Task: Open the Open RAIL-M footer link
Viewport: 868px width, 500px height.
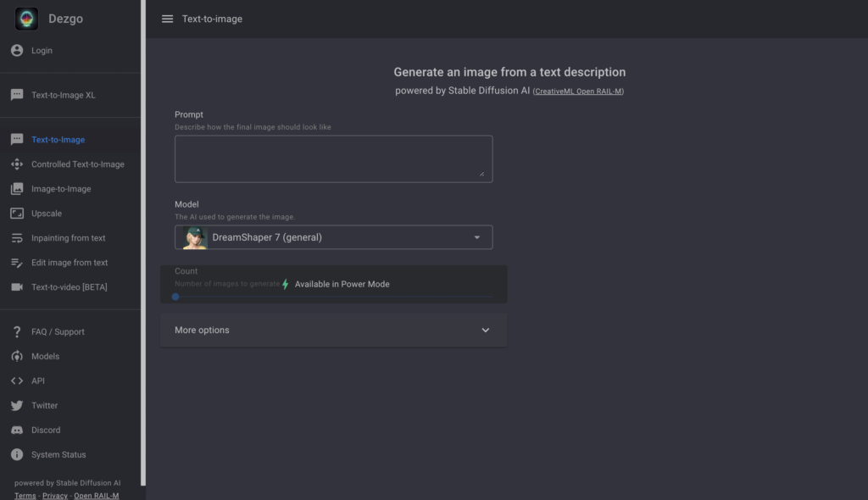Action: (97, 496)
